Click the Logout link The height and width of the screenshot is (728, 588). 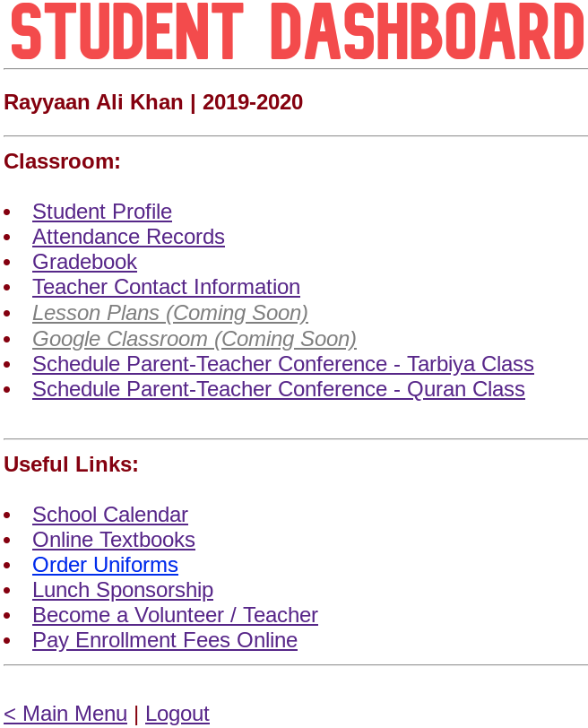[177, 714]
